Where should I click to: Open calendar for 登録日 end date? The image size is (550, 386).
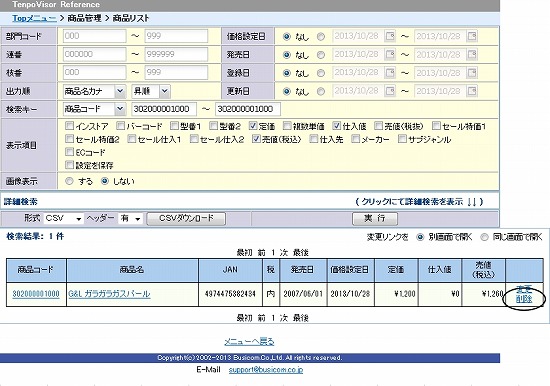tap(472, 73)
